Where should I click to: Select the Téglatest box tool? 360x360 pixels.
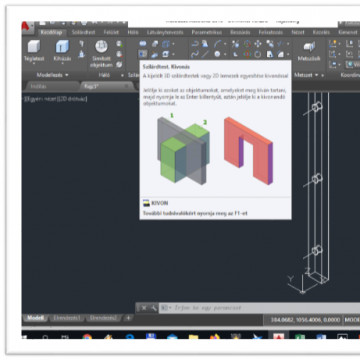34,51
